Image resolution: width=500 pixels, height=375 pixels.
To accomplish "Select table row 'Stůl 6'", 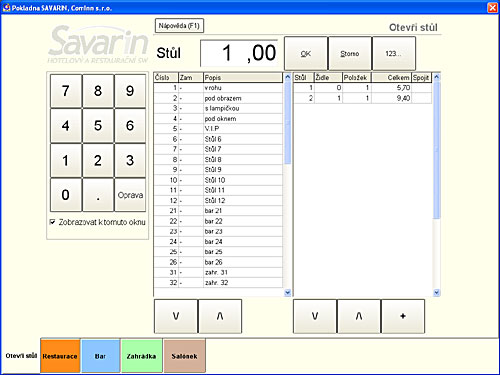I will point(218,139).
